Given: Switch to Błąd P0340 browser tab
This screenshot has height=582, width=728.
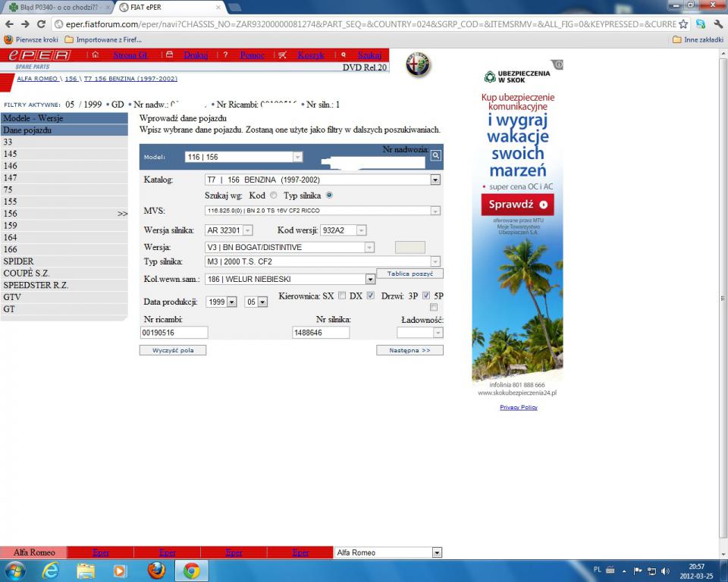Looking at the screenshot, I should (x=59, y=7).
